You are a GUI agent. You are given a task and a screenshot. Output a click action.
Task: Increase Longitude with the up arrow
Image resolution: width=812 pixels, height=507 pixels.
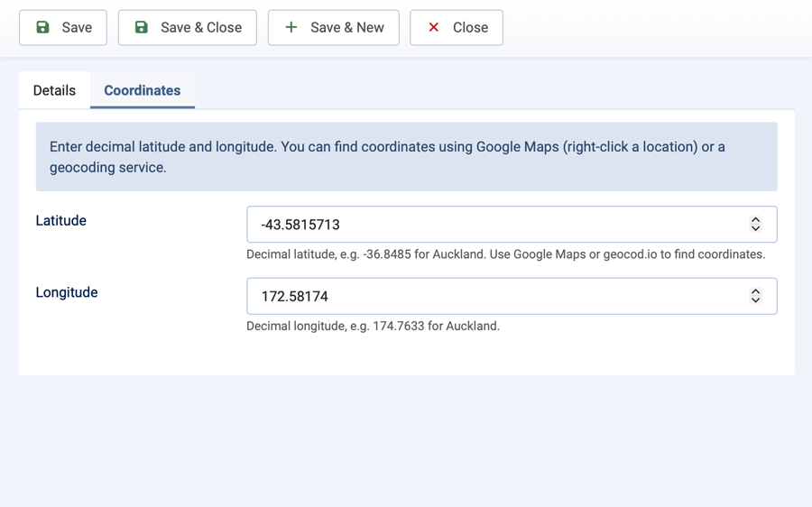[x=755, y=291]
